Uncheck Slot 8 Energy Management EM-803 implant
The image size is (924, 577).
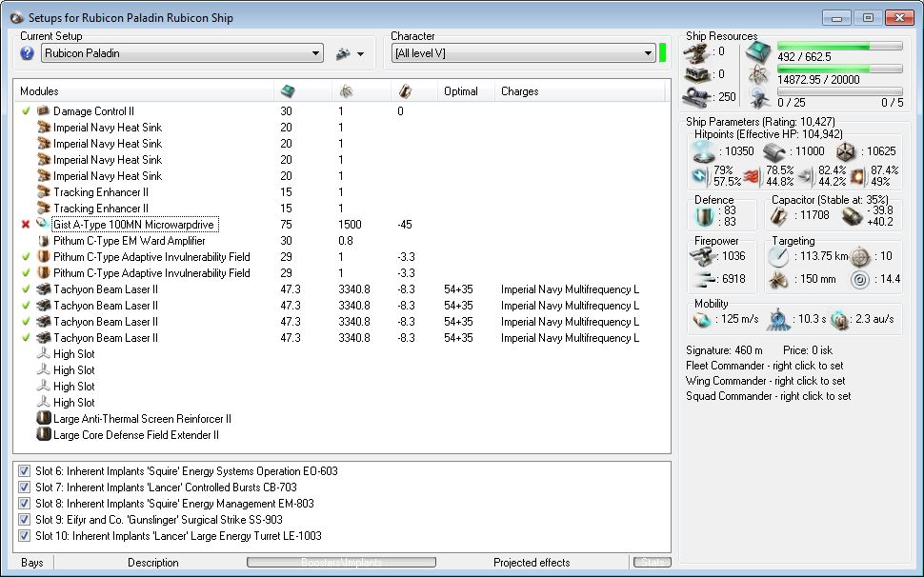click(x=24, y=504)
